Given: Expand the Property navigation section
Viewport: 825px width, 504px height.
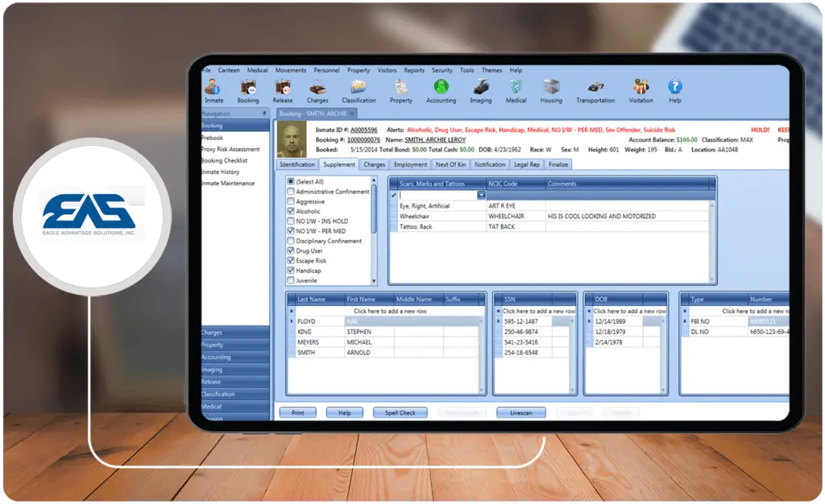Looking at the screenshot, I should tap(234, 345).
